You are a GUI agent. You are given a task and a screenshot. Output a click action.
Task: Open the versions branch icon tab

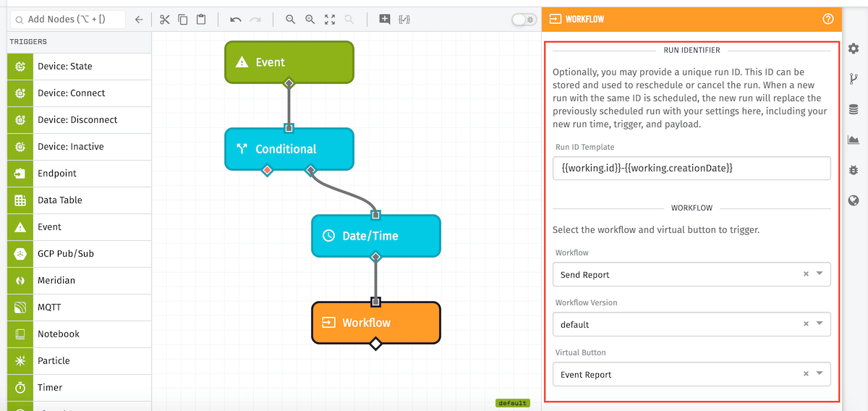pyautogui.click(x=854, y=79)
